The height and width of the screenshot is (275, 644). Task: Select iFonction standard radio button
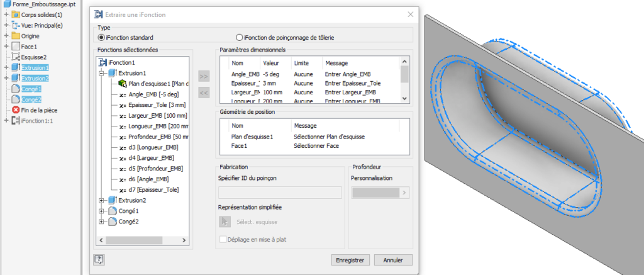click(101, 37)
